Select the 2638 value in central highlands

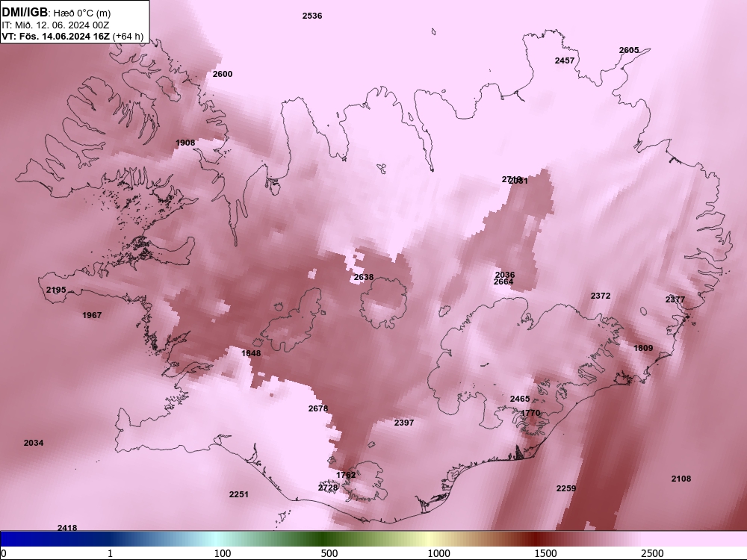coord(364,277)
